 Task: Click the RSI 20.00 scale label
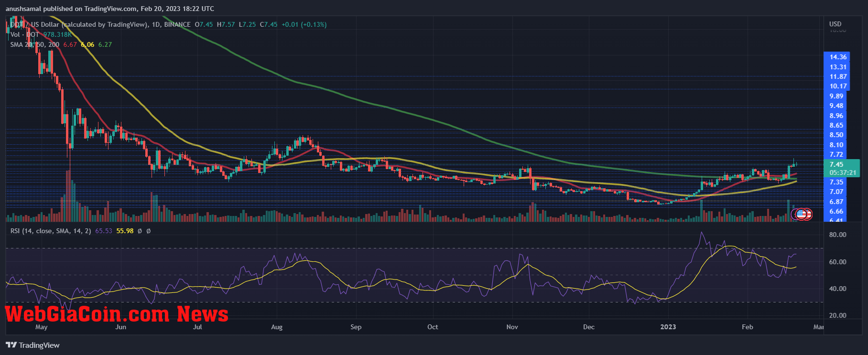click(x=837, y=315)
